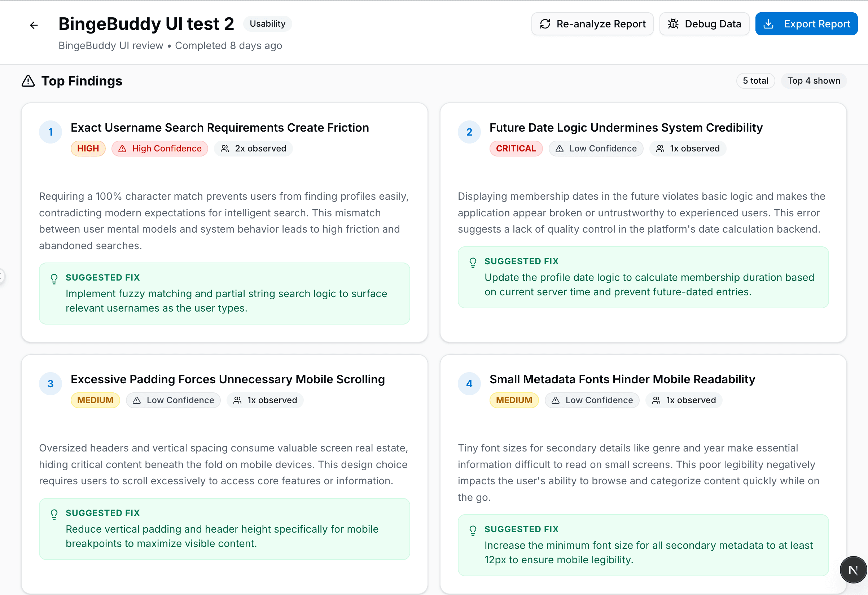Click the Top Findings warning triangle icon
This screenshot has width=868, height=595.
click(x=28, y=81)
